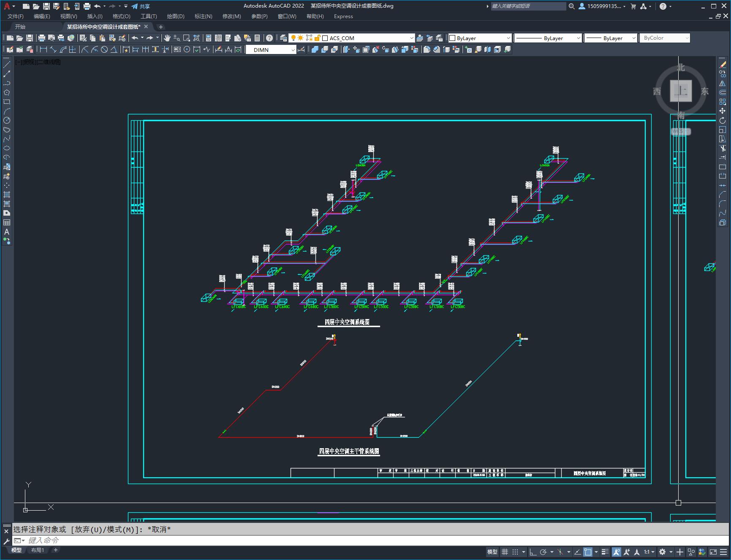Close the 某招待所中央空调设计成套图纸 drawing tab
The image size is (731, 560).
146,27
